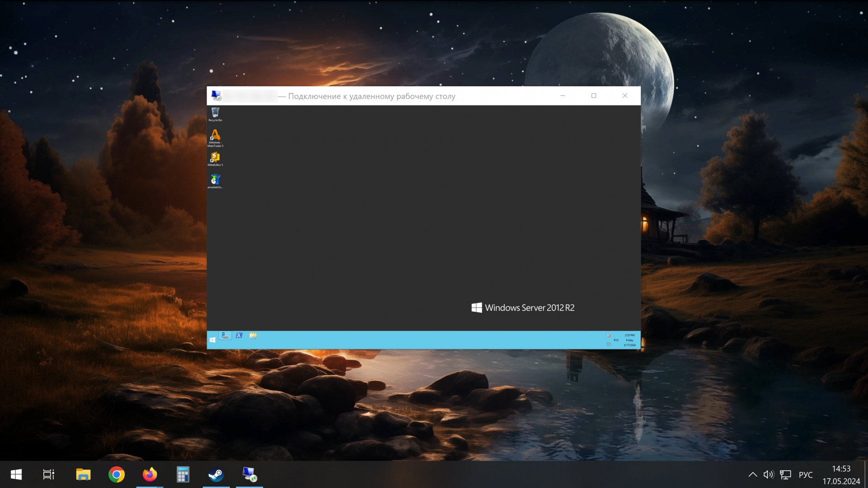Open Server Manager in the remote taskbar
Image resolution: width=868 pixels, height=488 pixels.
pos(225,336)
